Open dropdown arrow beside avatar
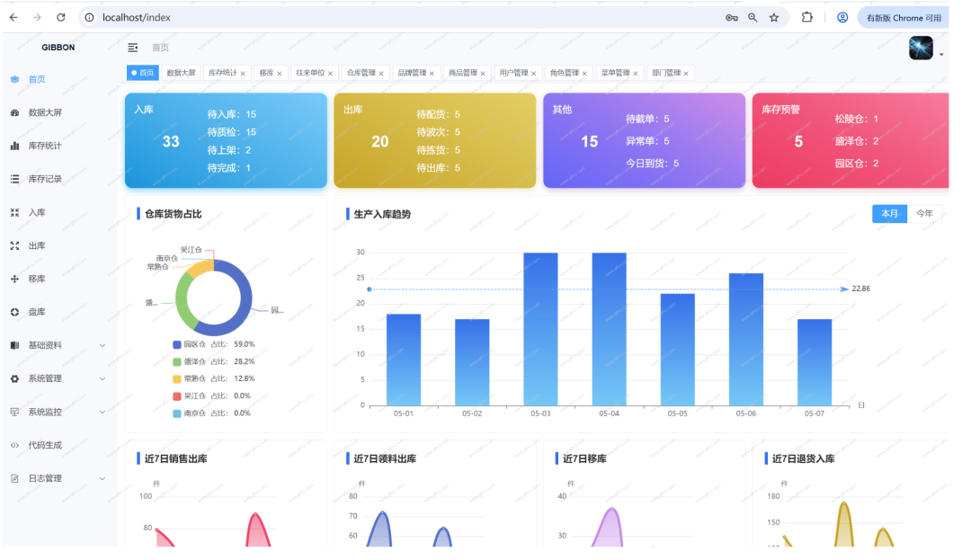The width and height of the screenshot is (971, 560). (x=941, y=55)
